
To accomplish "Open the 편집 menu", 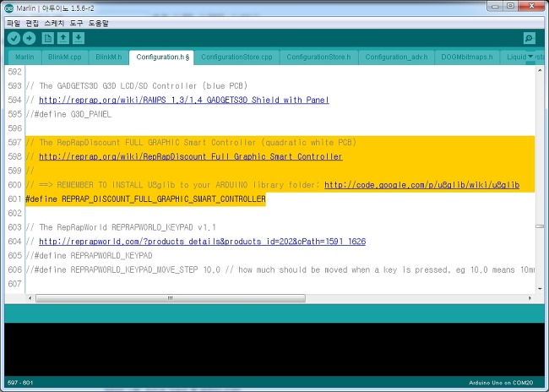I will (x=32, y=24).
